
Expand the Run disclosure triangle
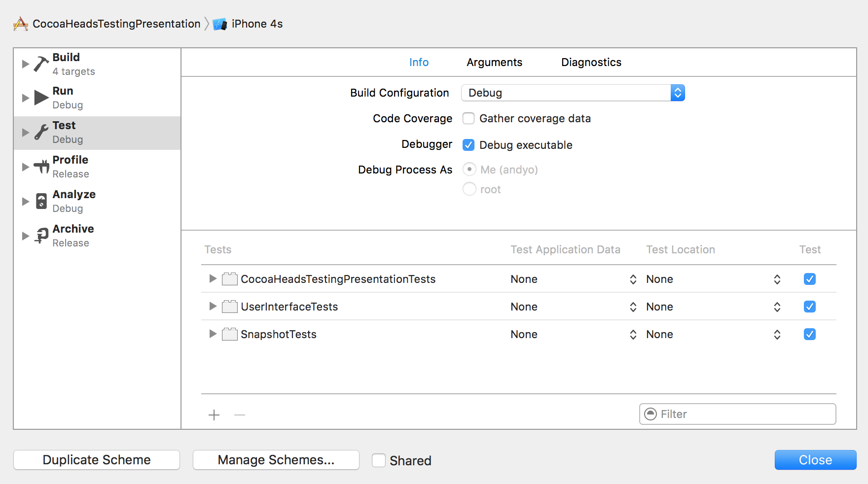[26, 98]
